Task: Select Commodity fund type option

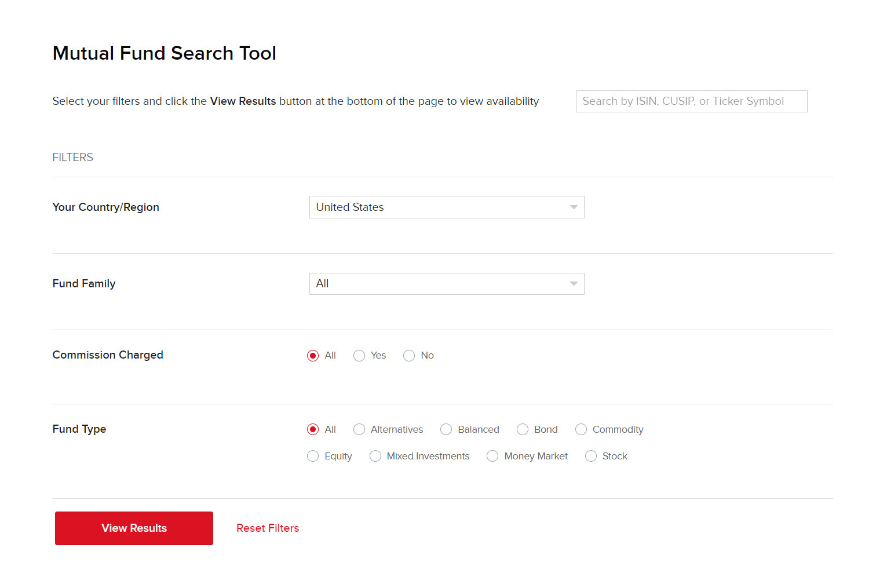Action: pos(581,429)
